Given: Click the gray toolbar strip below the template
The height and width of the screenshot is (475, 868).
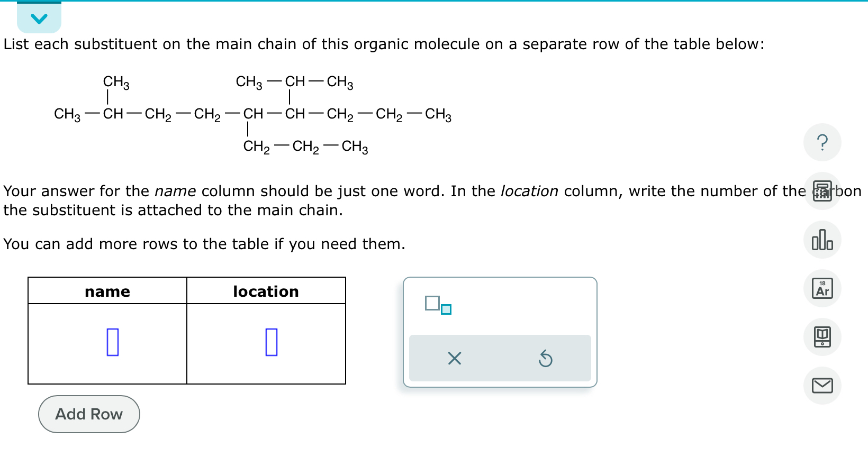Looking at the screenshot, I should point(500,358).
